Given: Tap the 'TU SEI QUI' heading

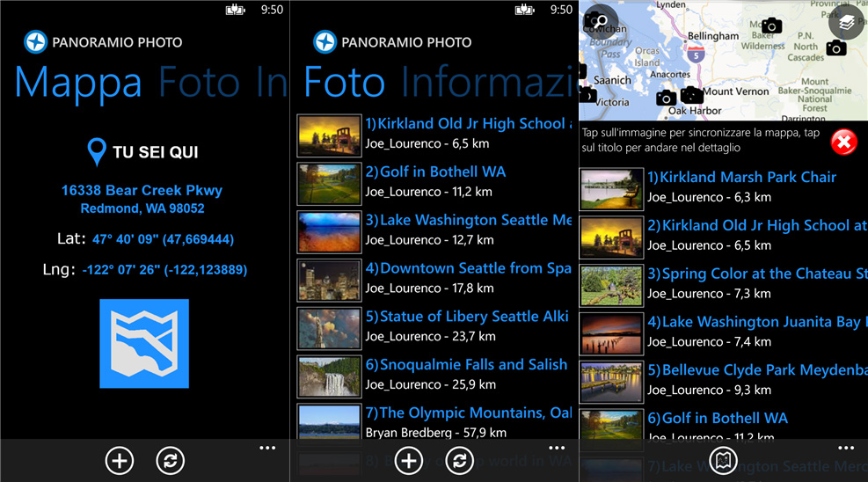Looking at the screenshot, I should click(x=156, y=152).
